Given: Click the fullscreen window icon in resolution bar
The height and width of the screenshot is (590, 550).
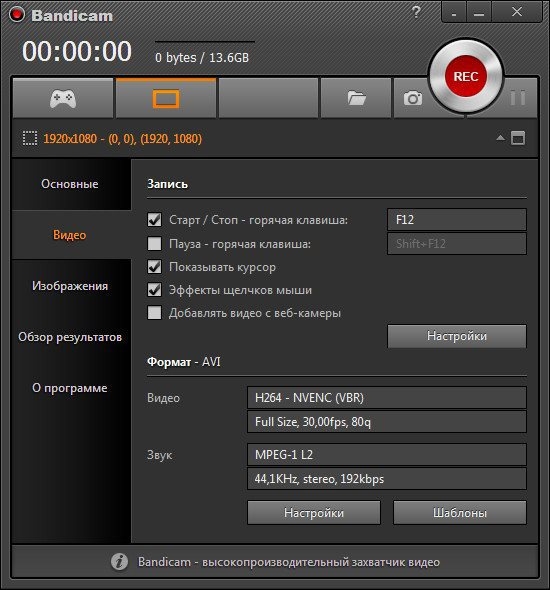Looking at the screenshot, I should (x=518, y=138).
